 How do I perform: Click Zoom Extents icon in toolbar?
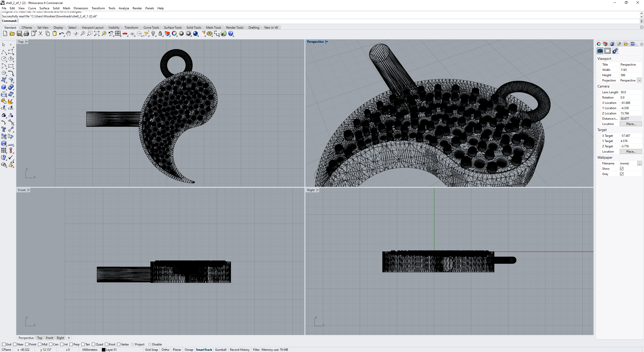pos(97,34)
